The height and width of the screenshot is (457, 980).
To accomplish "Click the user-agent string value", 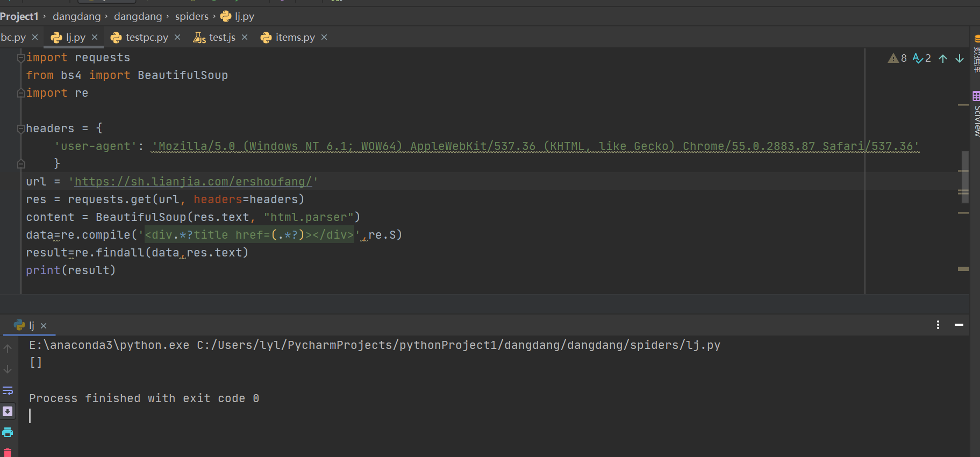I will pos(535,146).
